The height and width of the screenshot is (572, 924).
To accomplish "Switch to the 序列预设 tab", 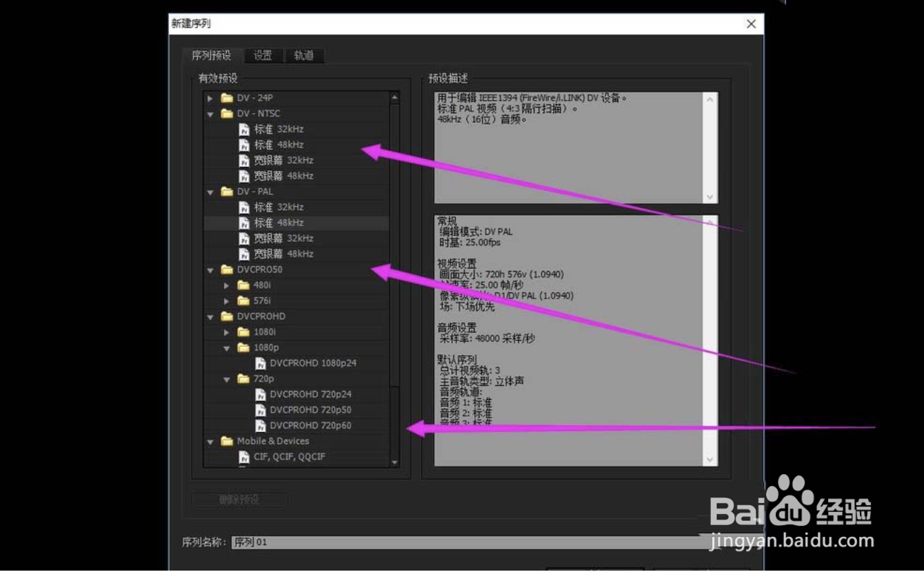I will (x=211, y=56).
